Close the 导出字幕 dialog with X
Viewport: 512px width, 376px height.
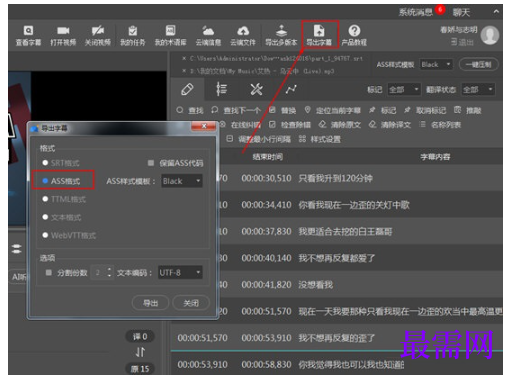pyautogui.click(x=203, y=126)
